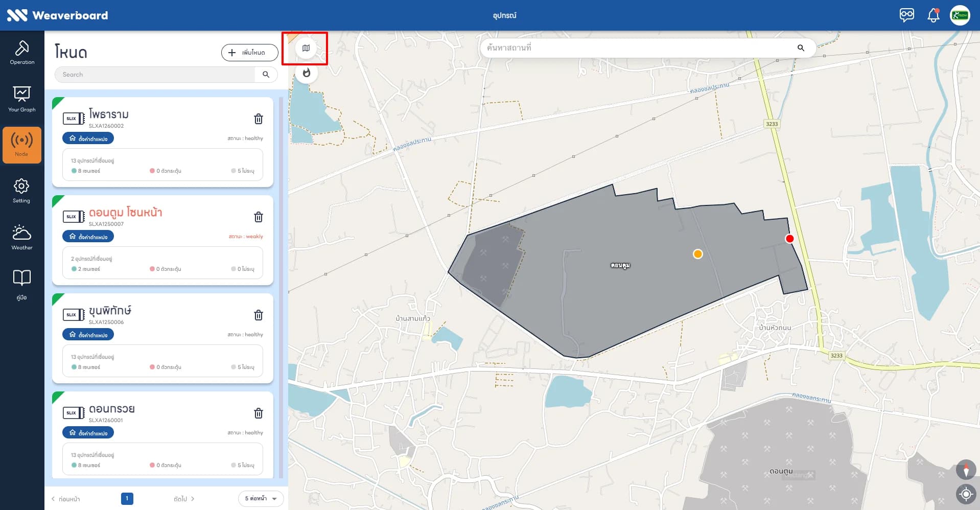Center map on my location
The width and height of the screenshot is (980, 510).
click(966, 494)
